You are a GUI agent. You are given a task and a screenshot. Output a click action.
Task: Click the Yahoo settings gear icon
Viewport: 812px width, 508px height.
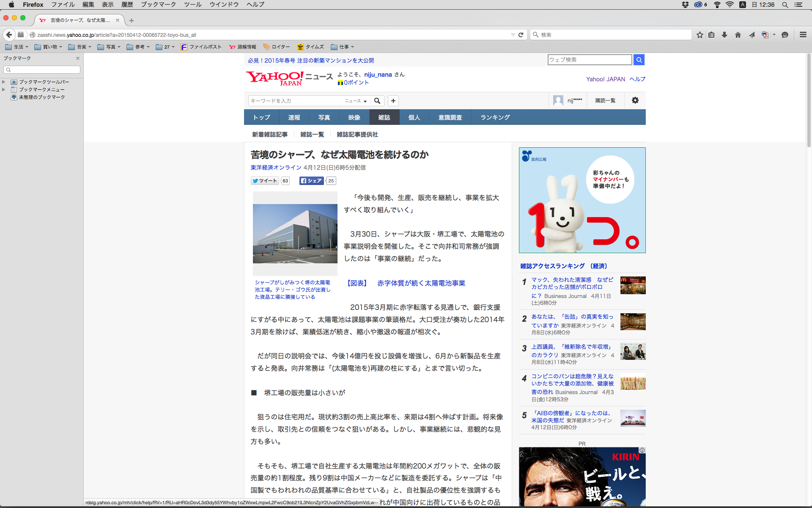click(635, 100)
